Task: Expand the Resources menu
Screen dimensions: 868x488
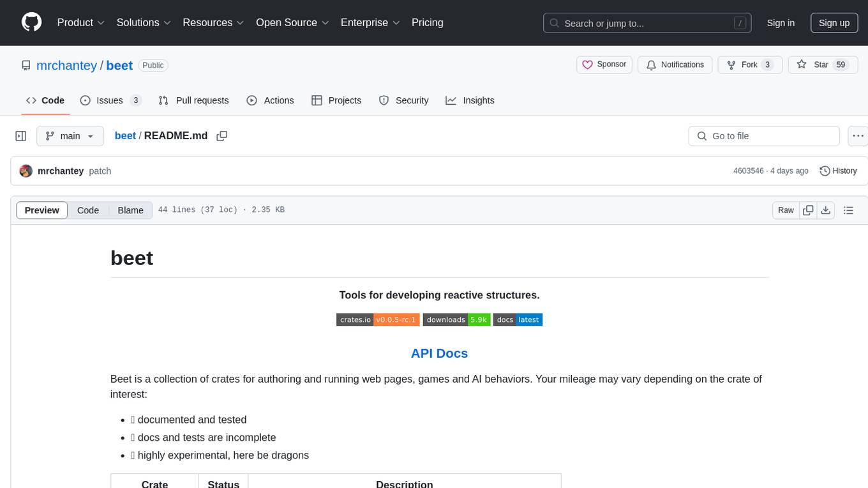Action: (213, 22)
